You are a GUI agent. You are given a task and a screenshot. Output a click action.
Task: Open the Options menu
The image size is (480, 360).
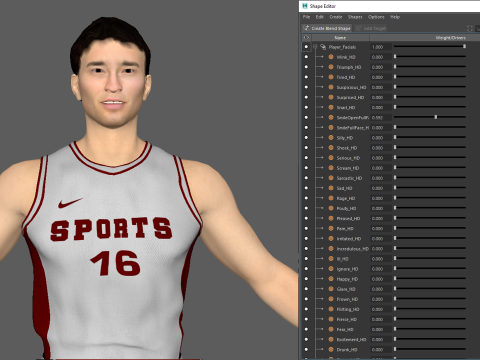pyautogui.click(x=376, y=17)
